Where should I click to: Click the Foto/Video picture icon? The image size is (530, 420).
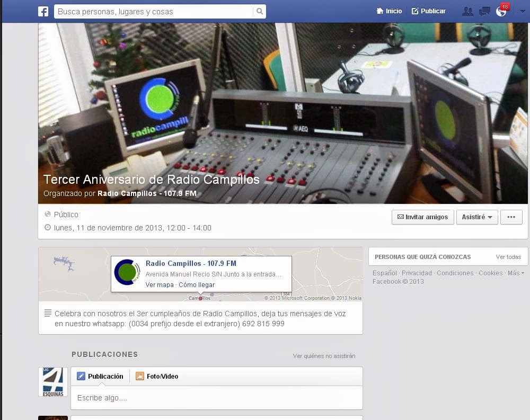point(139,376)
